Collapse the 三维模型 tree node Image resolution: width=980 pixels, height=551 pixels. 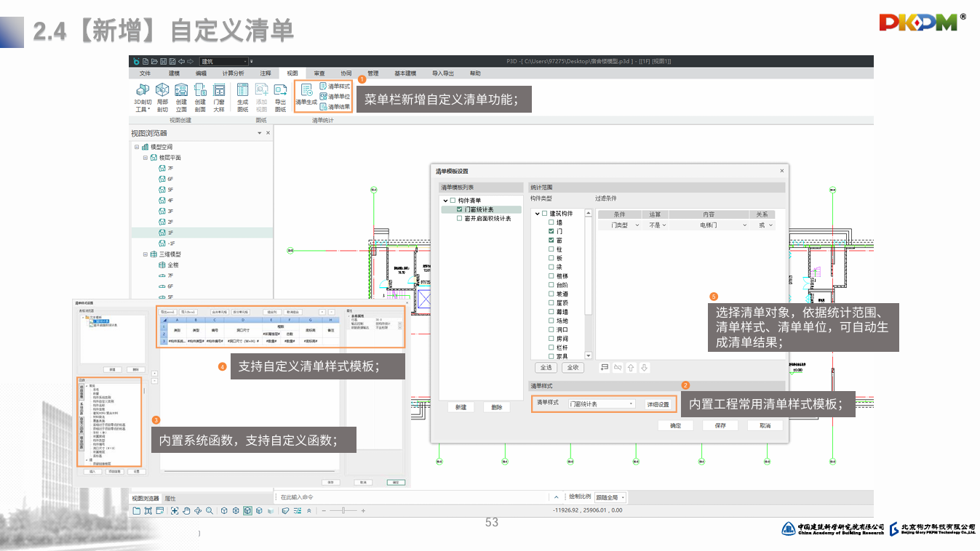pyautogui.click(x=144, y=254)
